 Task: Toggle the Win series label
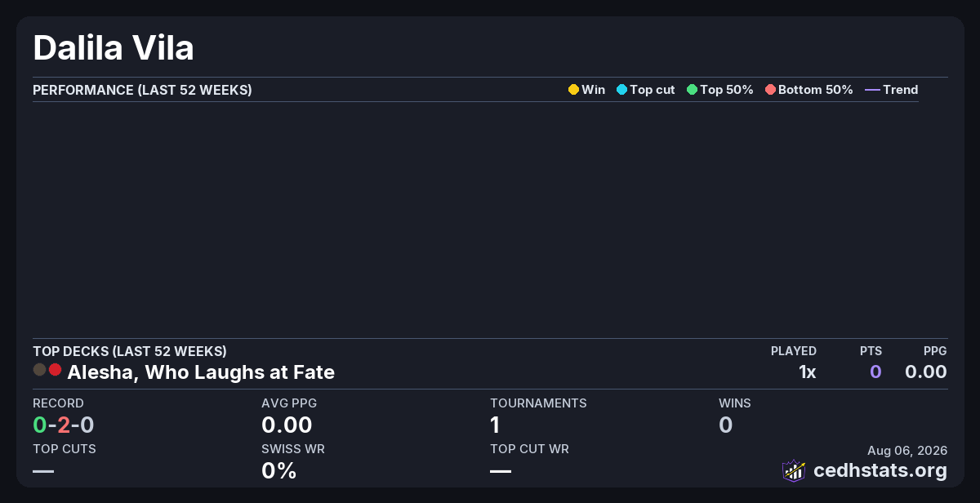point(593,90)
